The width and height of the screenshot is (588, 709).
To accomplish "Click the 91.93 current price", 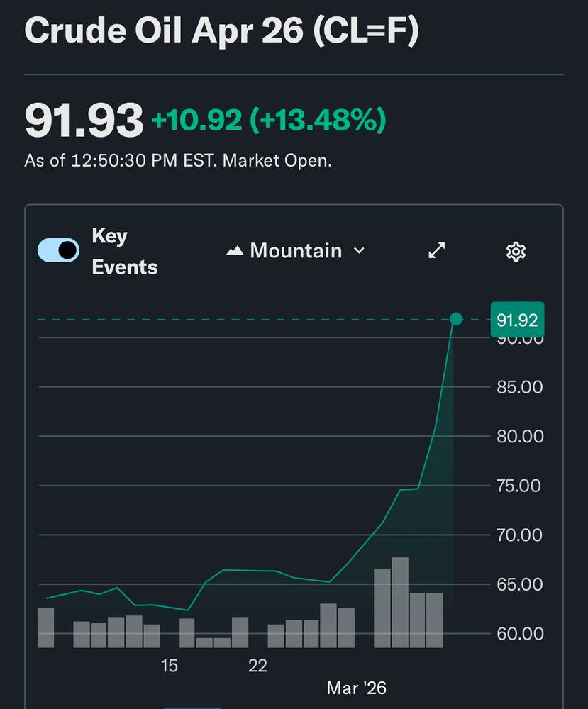I will pos(84,120).
